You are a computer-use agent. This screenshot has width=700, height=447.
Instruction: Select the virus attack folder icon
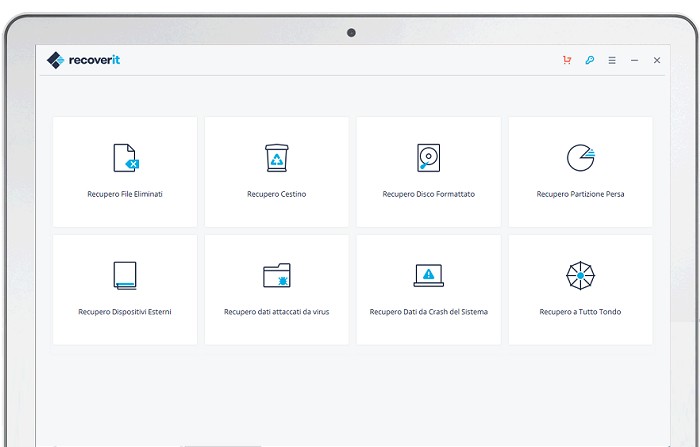click(x=277, y=275)
